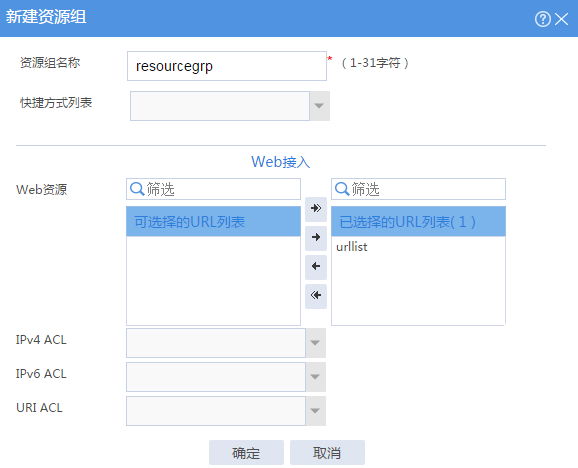Expand the 快捷方式列表 dropdown arrow

pos(319,106)
